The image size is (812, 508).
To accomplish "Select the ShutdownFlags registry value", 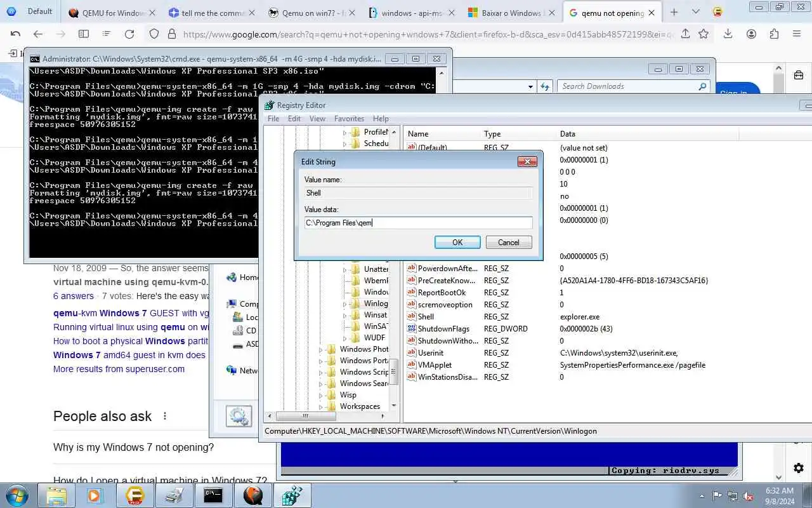I will 443,329.
